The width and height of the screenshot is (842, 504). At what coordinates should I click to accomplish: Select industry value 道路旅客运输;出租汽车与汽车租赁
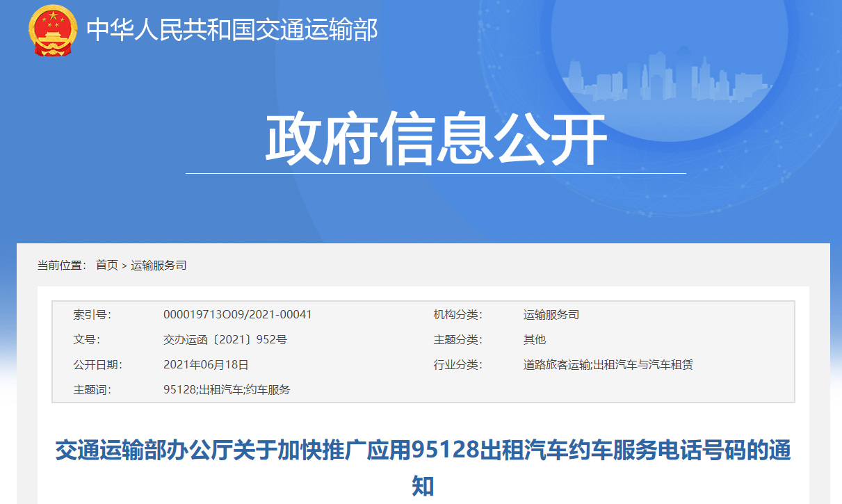click(x=608, y=364)
